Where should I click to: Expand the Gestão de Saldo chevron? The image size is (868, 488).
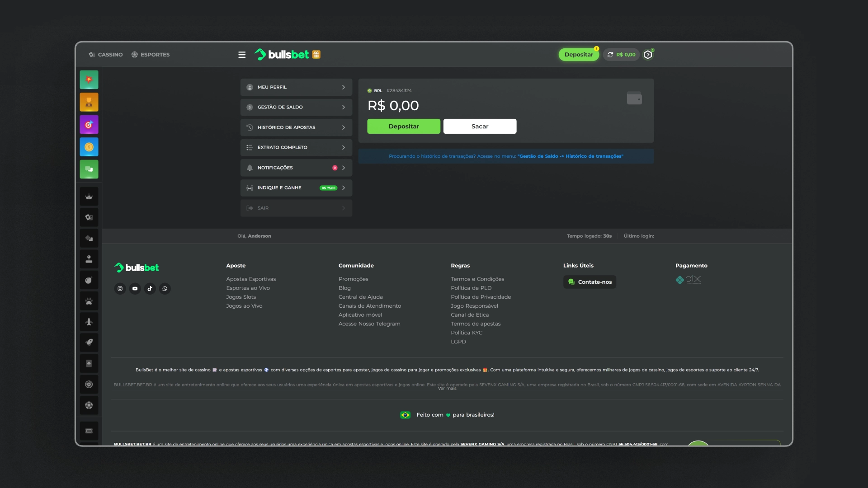click(344, 107)
